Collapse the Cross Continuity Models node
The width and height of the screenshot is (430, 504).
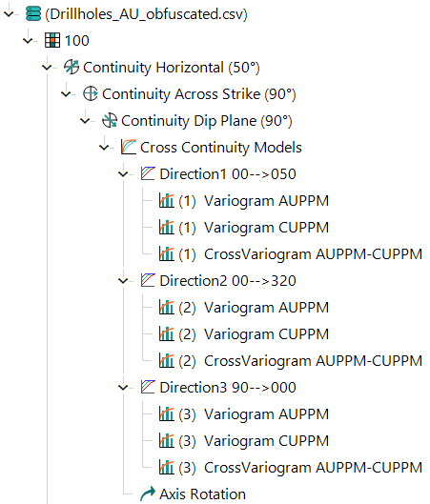coord(104,148)
